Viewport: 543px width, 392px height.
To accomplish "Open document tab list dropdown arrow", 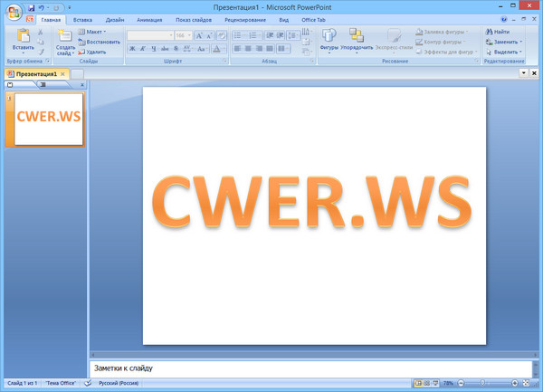I will [524, 73].
